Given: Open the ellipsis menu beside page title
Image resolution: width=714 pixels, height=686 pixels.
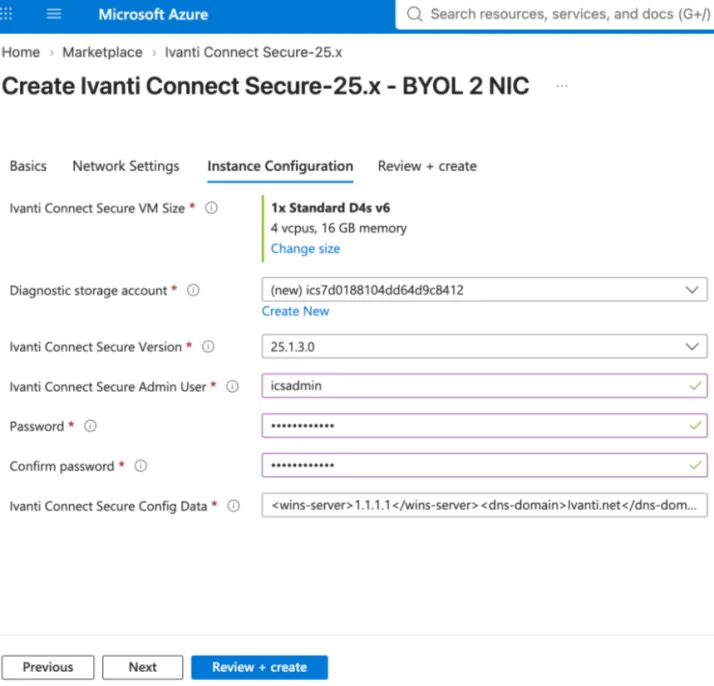Looking at the screenshot, I should (x=562, y=86).
